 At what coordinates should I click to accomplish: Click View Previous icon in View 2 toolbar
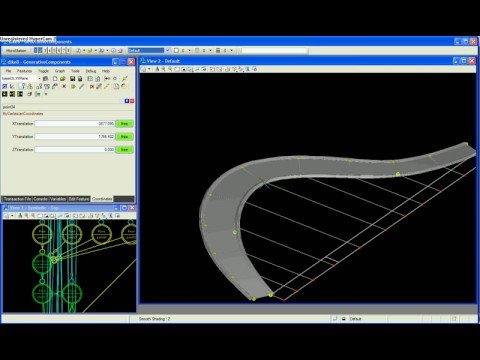click(x=211, y=69)
